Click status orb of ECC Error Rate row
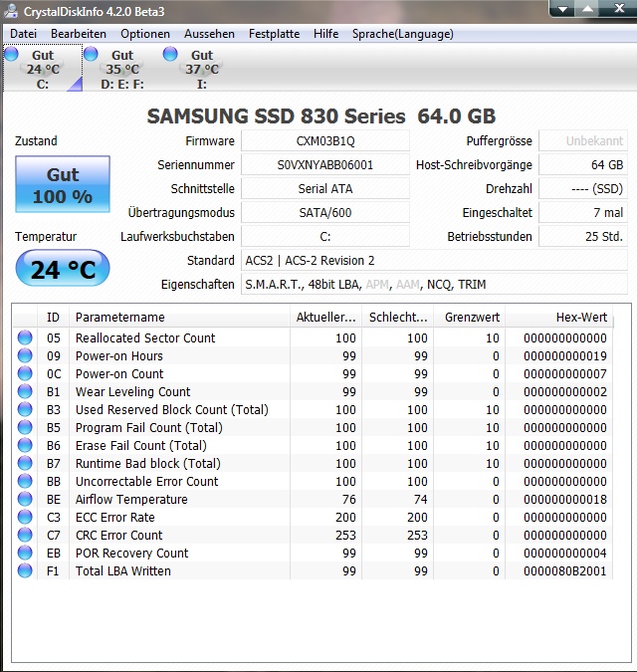 pos(25,517)
